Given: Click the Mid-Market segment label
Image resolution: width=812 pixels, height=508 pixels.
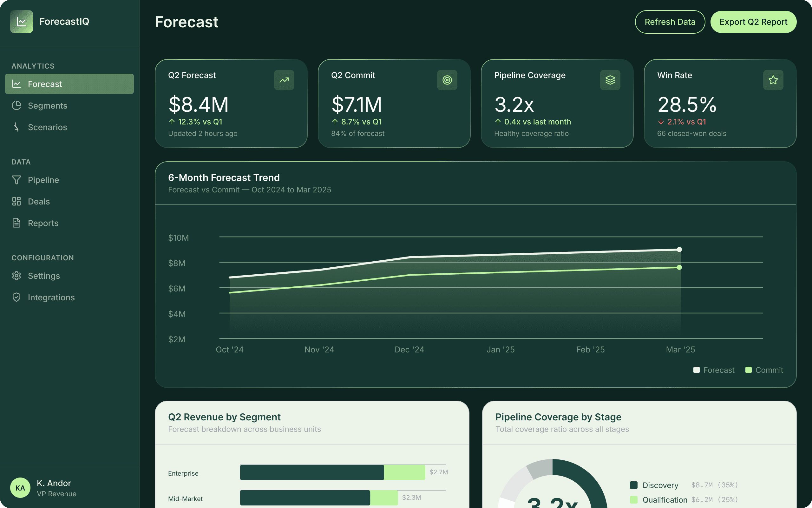Looking at the screenshot, I should coord(185,498).
